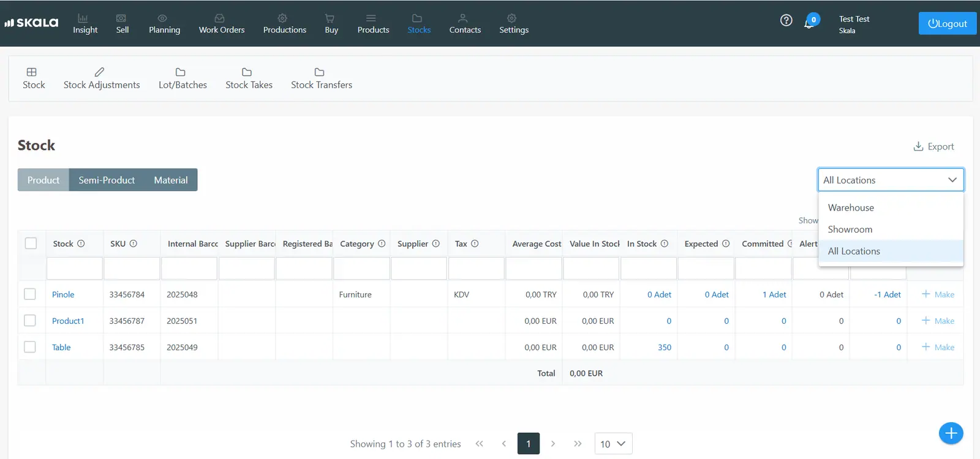Click the round blue add button
This screenshot has width=980, height=459.
951,433
